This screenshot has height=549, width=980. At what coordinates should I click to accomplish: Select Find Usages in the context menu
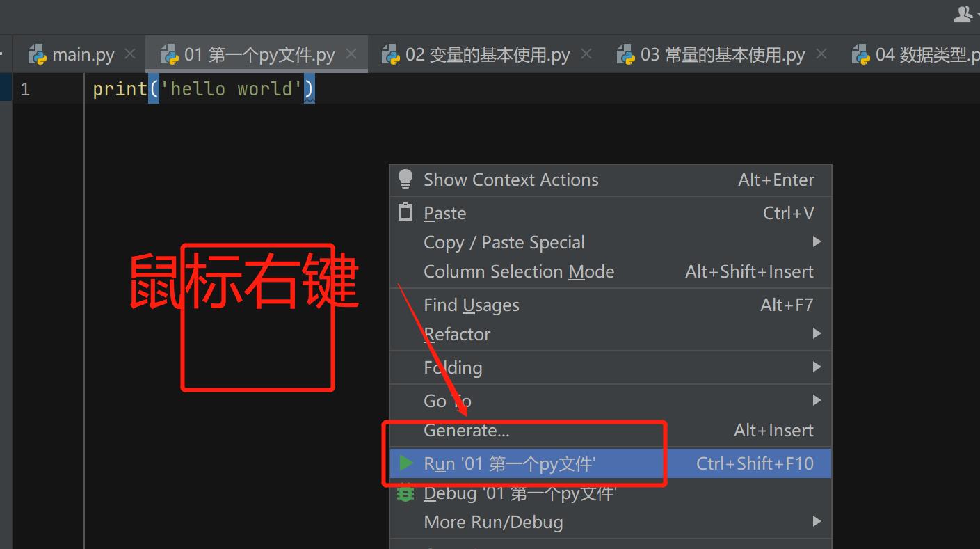[610, 305]
